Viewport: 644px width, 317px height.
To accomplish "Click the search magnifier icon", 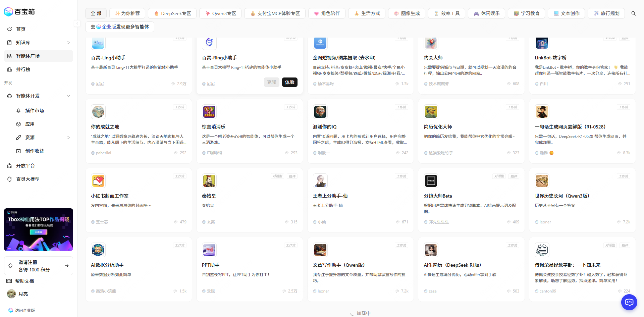I will tap(633, 13).
